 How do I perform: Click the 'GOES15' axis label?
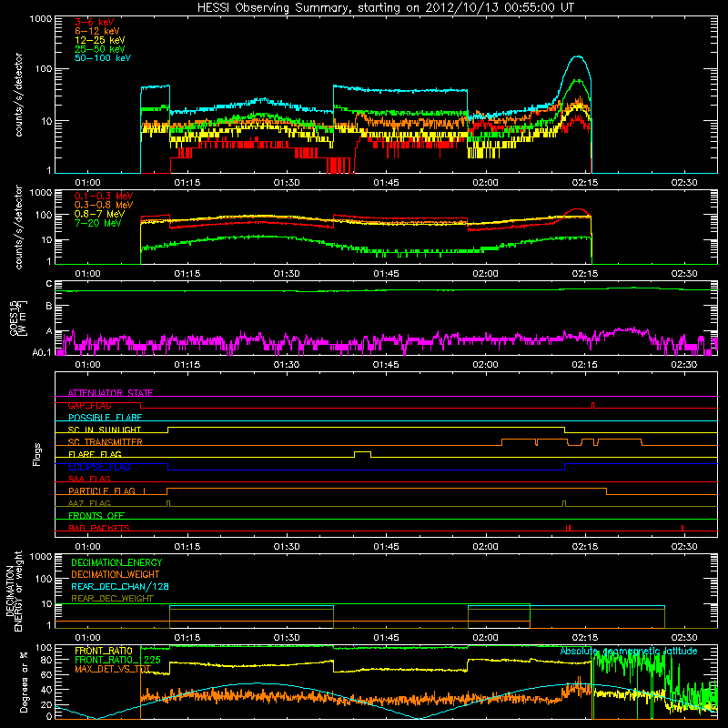pyautogui.click(x=15, y=318)
